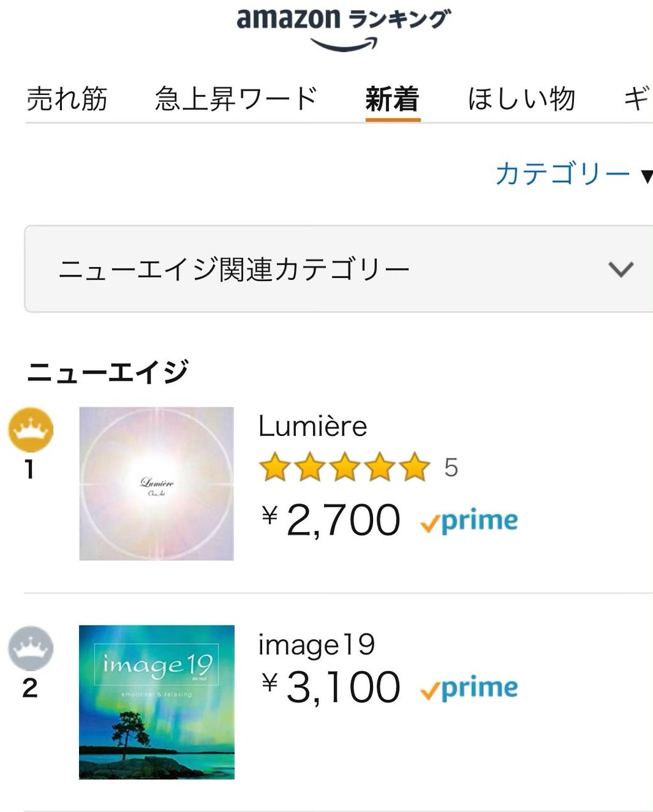Image resolution: width=653 pixels, height=812 pixels.
Task: Expand the ニューエイジ関連カテゴリー selector
Action: click(338, 269)
